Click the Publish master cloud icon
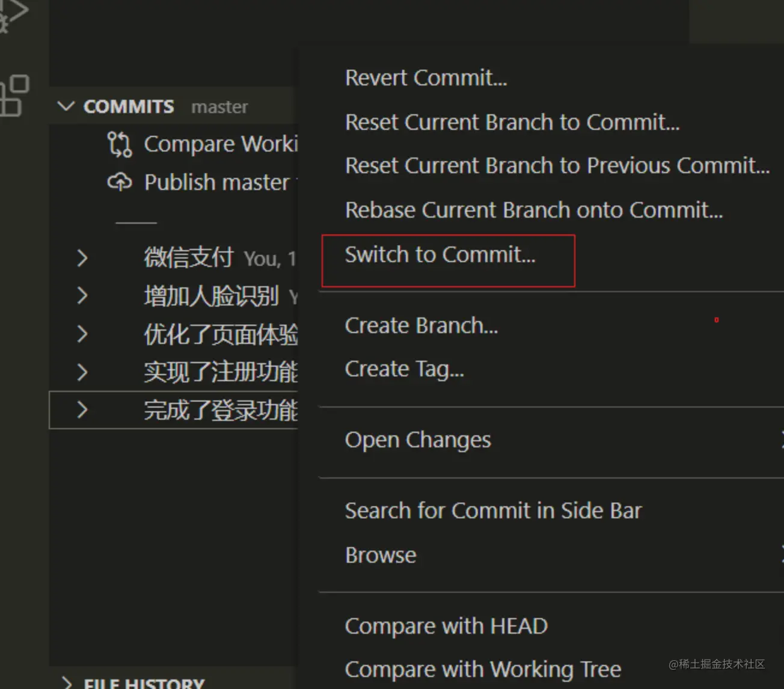784x689 pixels. point(119,182)
